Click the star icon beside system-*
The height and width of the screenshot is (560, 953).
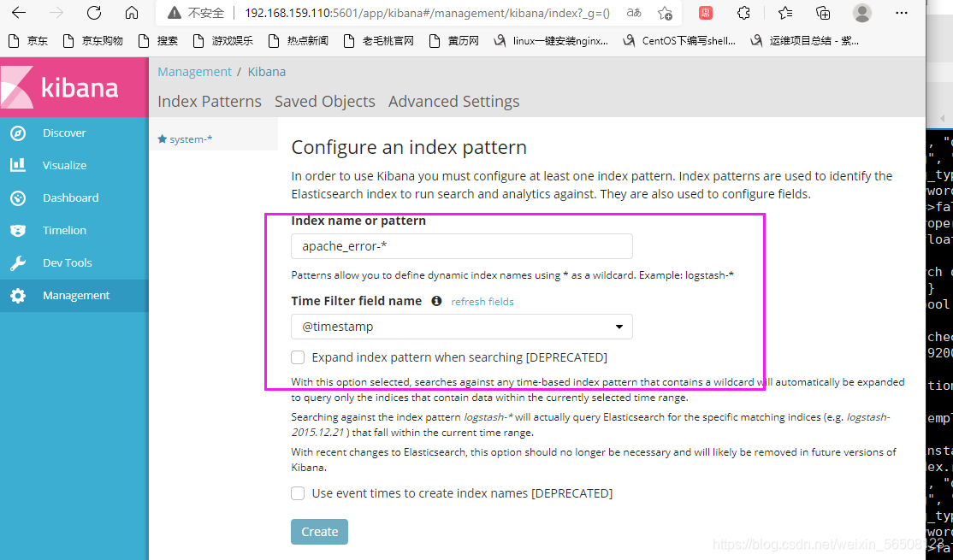coord(163,139)
